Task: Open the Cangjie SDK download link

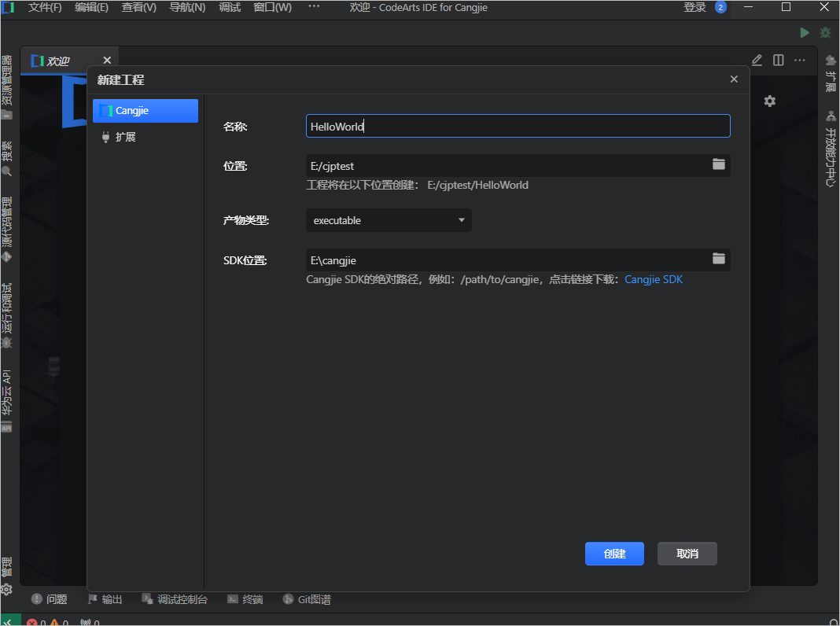Action: (x=653, y=279)
